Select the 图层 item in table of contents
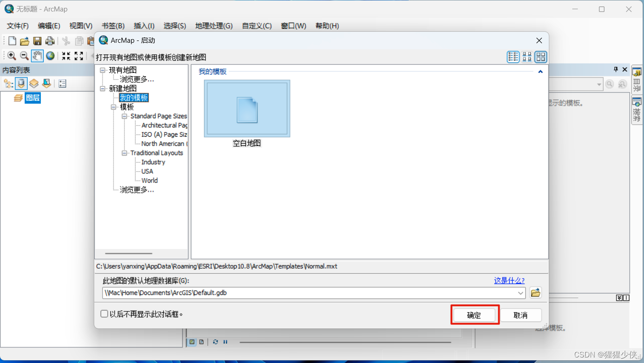644x363 pixels. coord(33,98)
